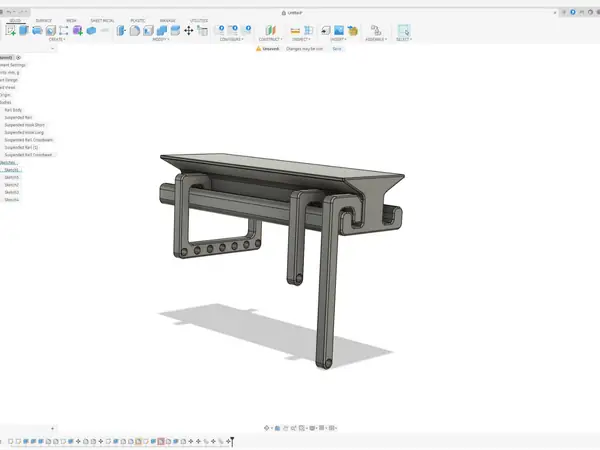This screenshot has height=450, width=600.
Task: Select Suspended Hook Short body in browser
Action: point(24,125)
